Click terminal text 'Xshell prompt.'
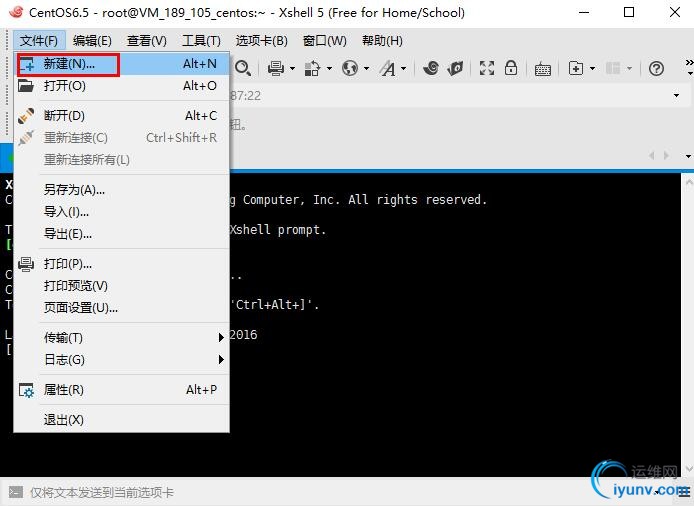694x506 pixels. pos(278,230)
